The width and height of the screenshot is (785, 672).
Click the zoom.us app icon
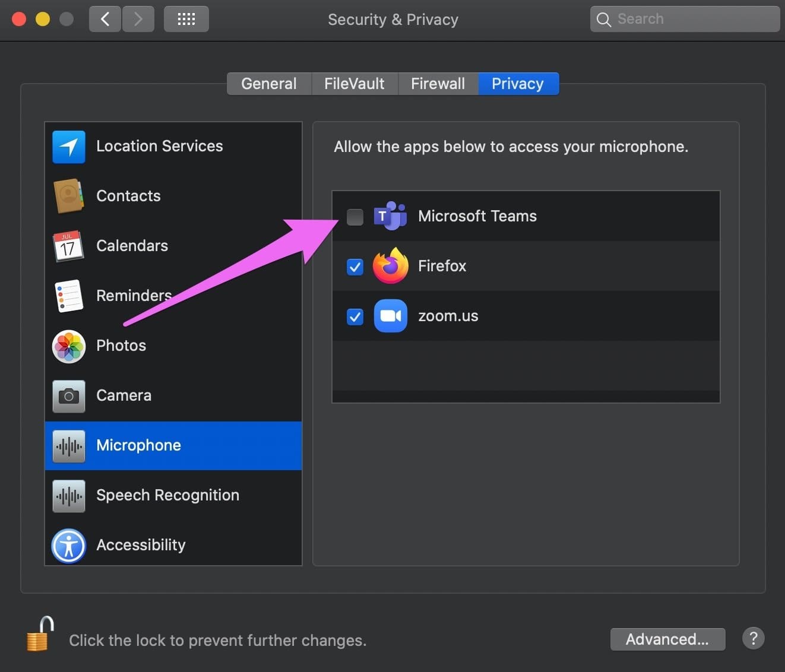pos(390,316)
